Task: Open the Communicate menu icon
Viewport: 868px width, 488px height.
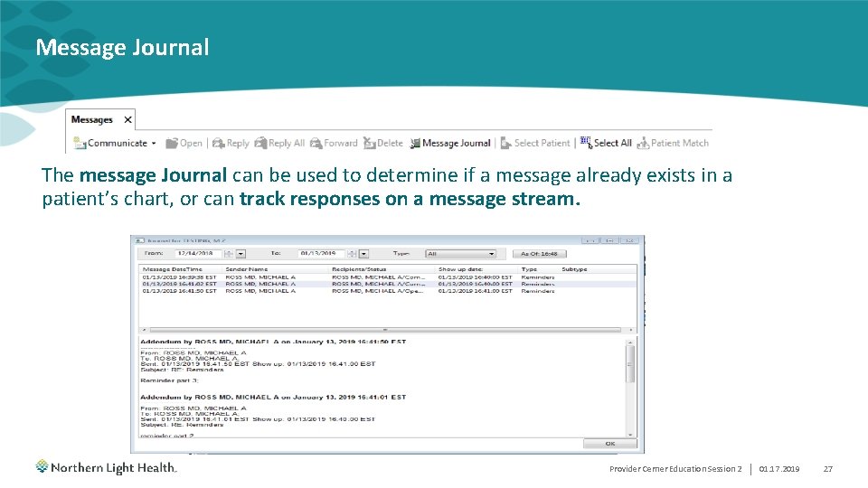Action: pyautogui.click(x=80, y=144)
